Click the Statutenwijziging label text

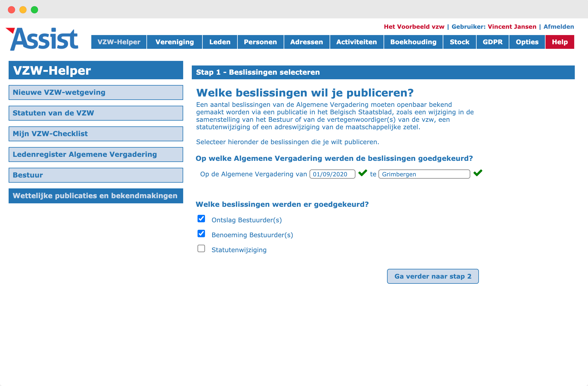[x=239, y=250]
